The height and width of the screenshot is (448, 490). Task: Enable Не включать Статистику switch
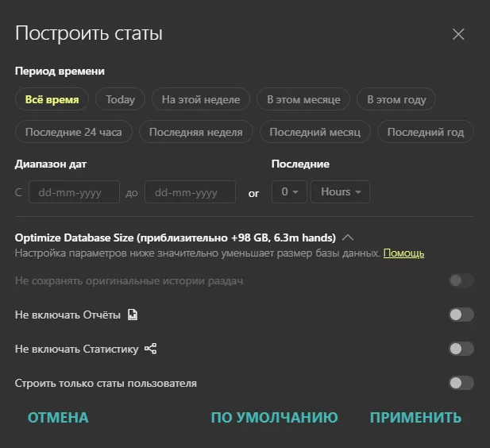(x=461, y=349)
